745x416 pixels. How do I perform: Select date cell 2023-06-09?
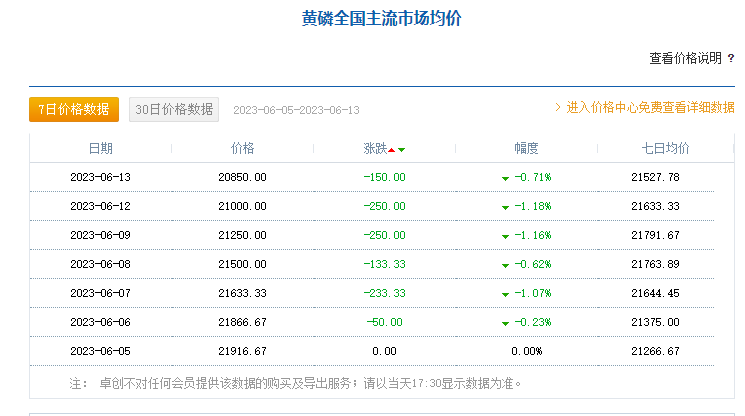[100, 236]
